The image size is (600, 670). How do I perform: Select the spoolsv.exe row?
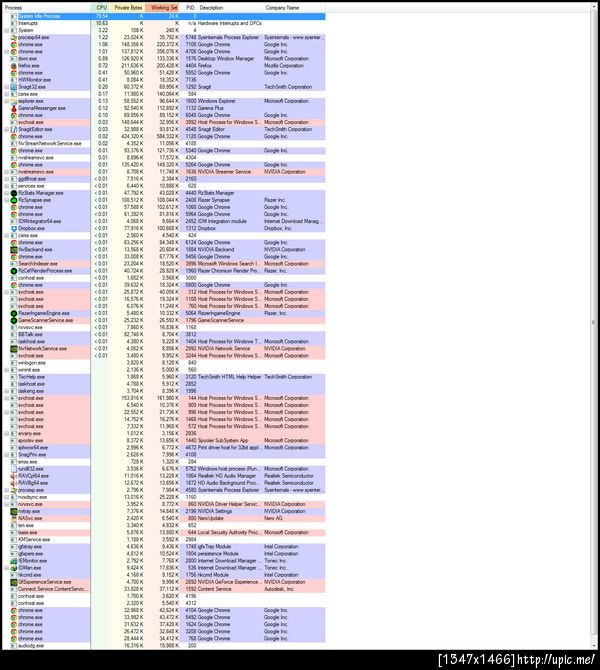click(x=164, y=441)
